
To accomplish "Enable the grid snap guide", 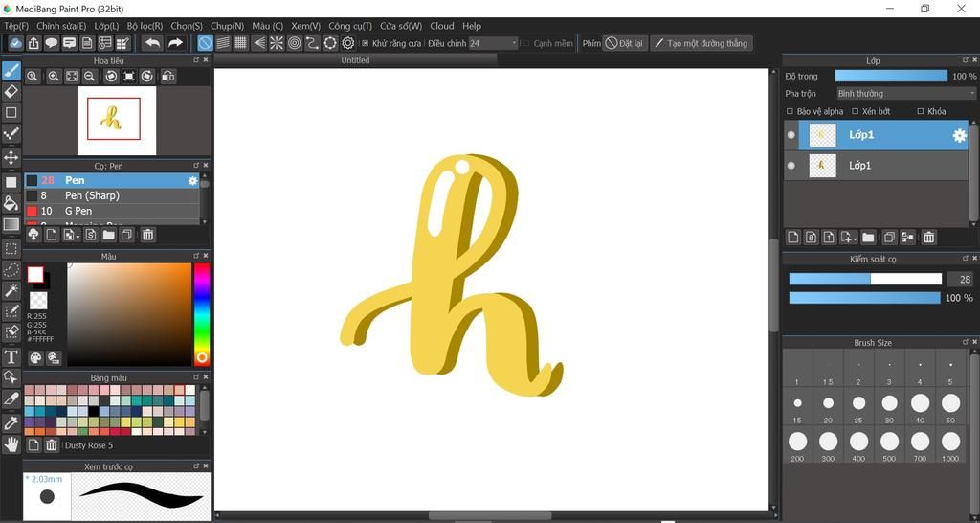I will click(x=240, y=43).
